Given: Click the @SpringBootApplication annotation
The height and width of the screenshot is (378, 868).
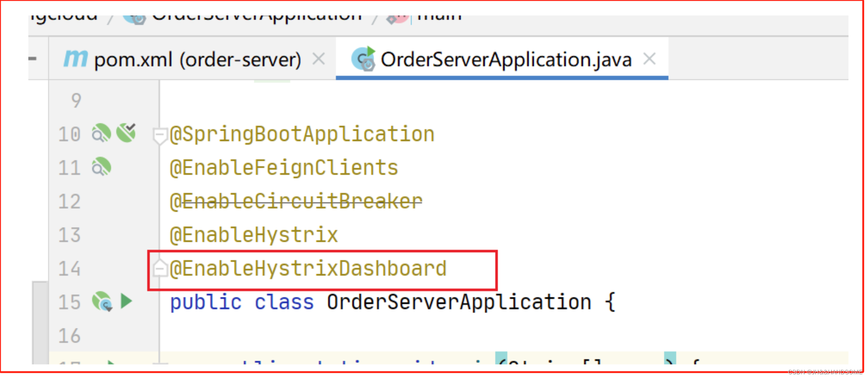Looking at the screenshot, I should (302, 134).
